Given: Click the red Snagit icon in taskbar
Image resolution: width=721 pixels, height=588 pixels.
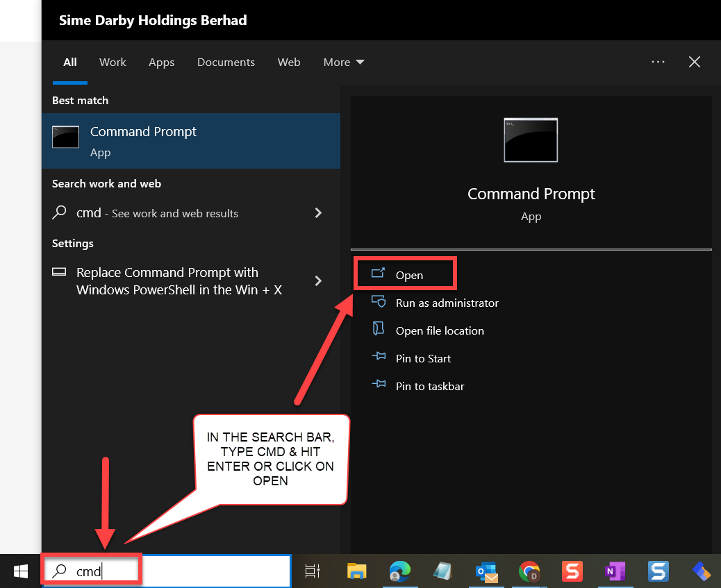Looking at the screenshot, I should pos(572,571).
